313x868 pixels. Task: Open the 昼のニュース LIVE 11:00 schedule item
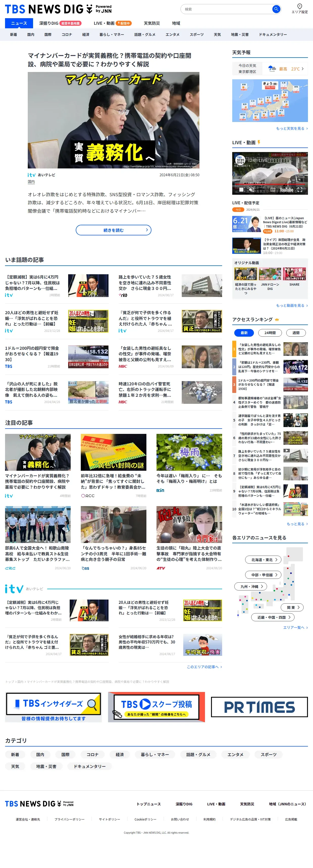pyautogui.click(x=270, y=225)
